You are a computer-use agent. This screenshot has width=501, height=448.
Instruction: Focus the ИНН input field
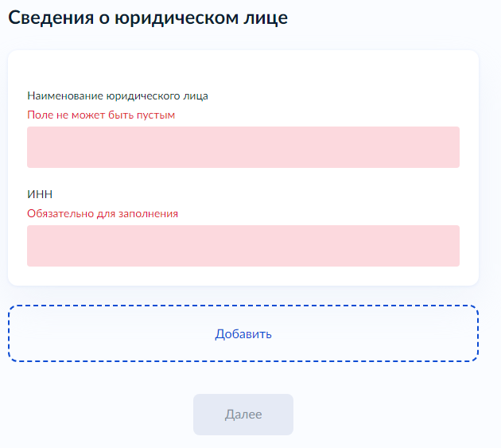(243, 246)
